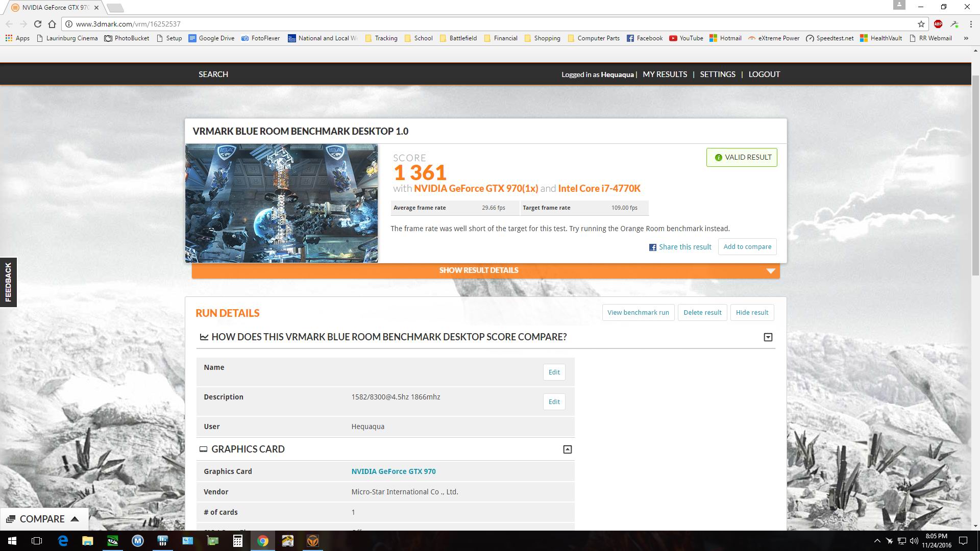Viewport: 980px width, 551px height.
Task: Click the Hequaqua username in the header
Action: tap(617, 74)
